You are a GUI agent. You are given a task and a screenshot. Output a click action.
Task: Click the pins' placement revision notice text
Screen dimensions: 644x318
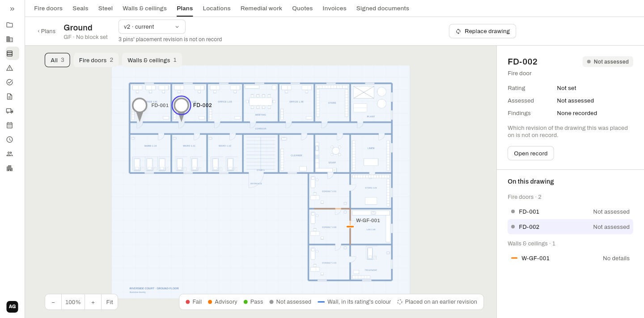click(x=170, y=39)
